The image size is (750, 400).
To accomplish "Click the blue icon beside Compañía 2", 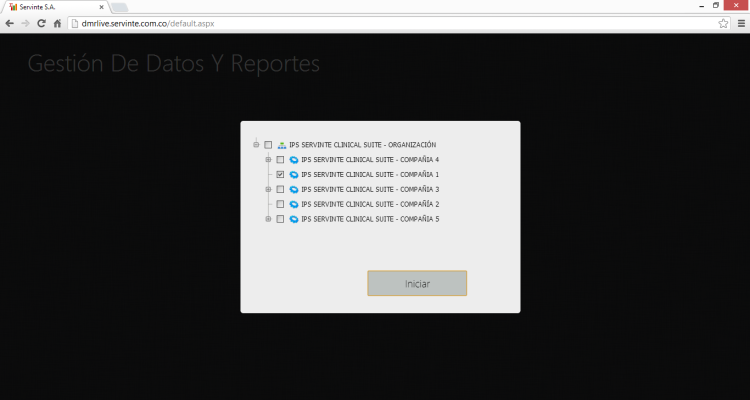I will pyautogui.click(x=294, y=204).
